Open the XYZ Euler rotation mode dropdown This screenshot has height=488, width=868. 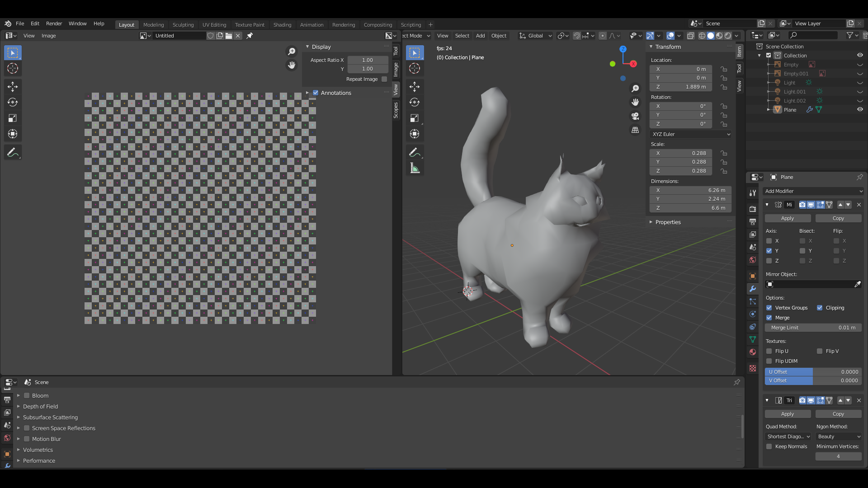pos(691,134)
